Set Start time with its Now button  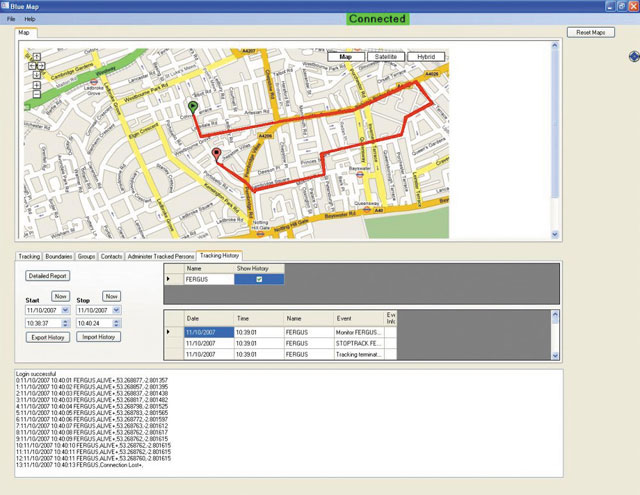click(60, 296)
